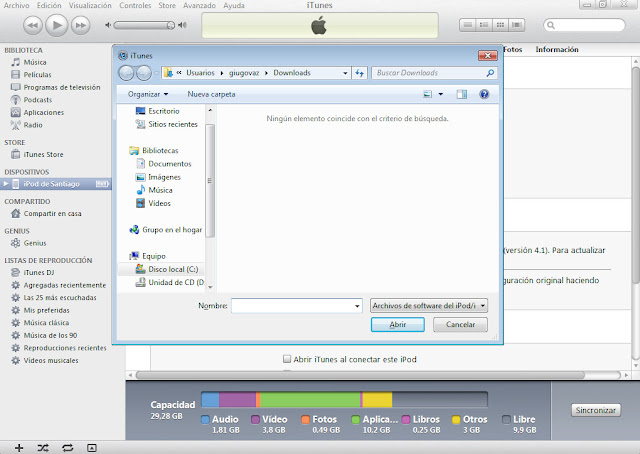Viewport: 640px width, 454px height.
Task: Select Disco local (C:) in the tree
Action: [x=167, y=269]
